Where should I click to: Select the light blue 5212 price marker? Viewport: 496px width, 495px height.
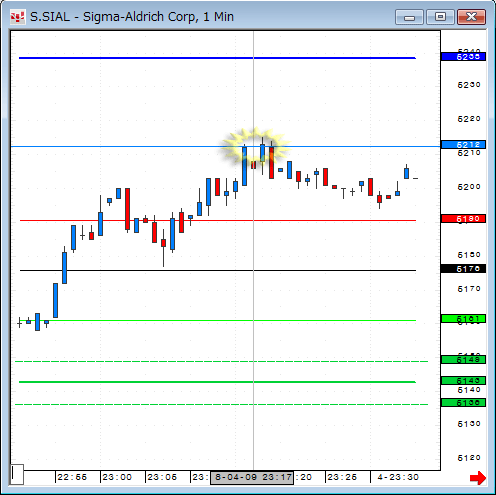click(463, 145)
